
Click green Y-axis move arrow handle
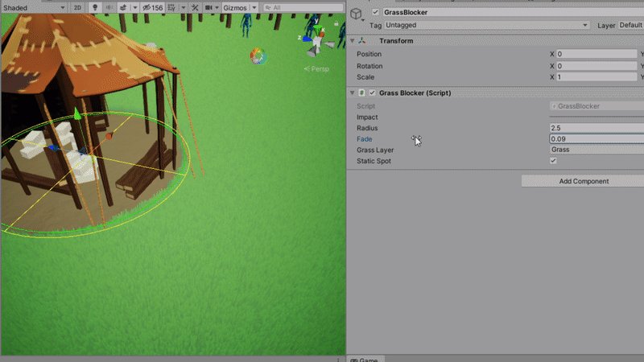point(77,114)
